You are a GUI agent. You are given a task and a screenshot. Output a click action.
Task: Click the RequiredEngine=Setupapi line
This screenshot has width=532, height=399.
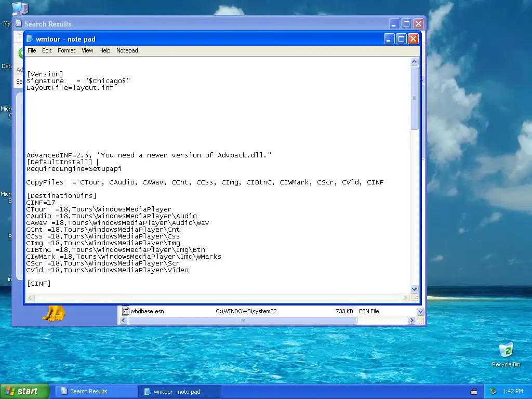click(x=74, y=169)
